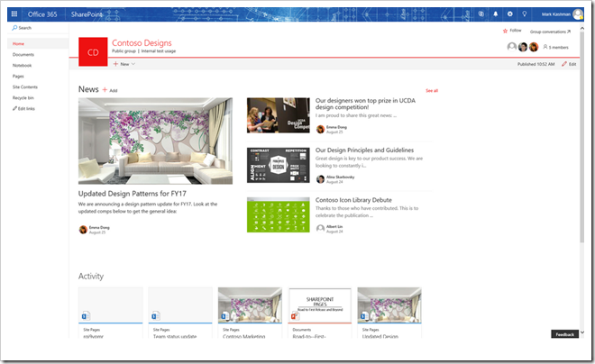Click the Contoso Designs site title
This screenshot has width=595, height=364.
pyautogui.click(x=142, y=43)
